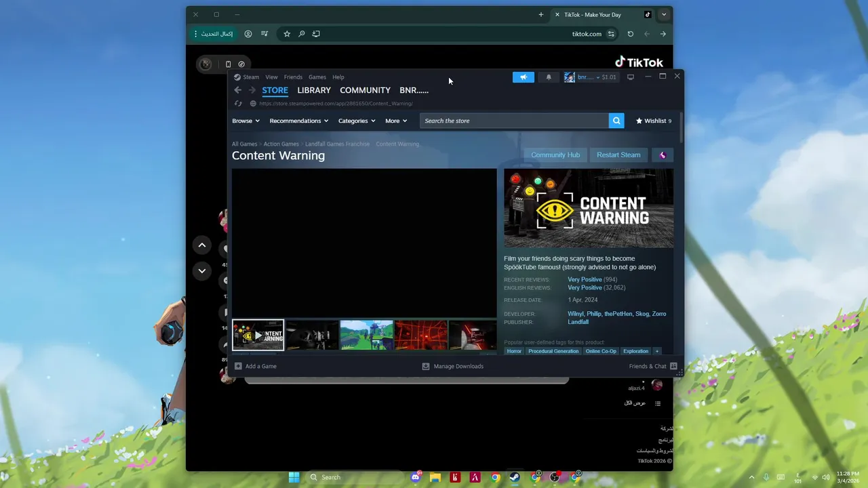The height and width of the screenshot is (488, 868).
Task: Go back in Steam navigation
Action: tap(237, 90)
